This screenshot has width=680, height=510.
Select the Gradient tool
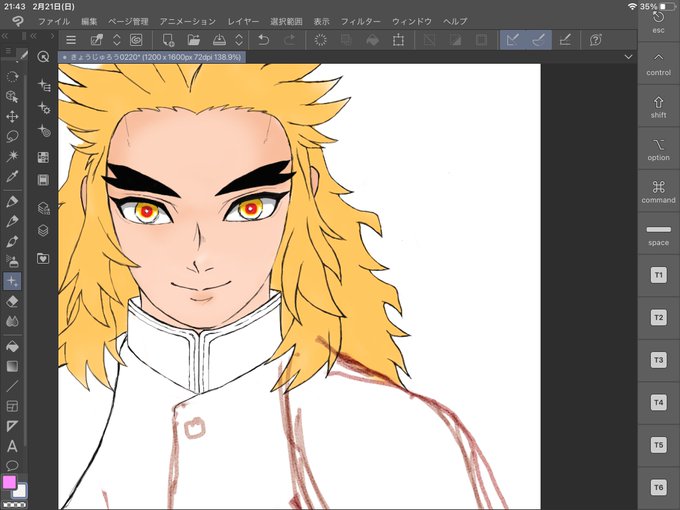coord(12,366)
